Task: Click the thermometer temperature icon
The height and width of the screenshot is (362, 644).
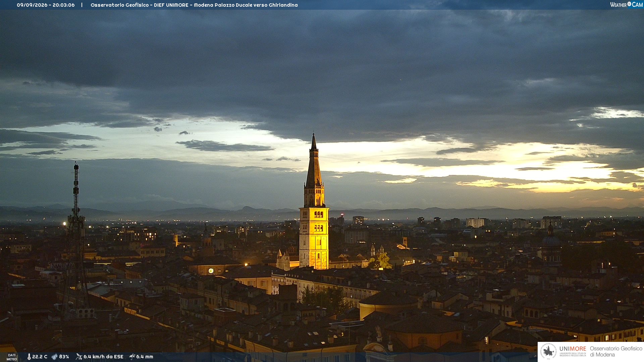Action: click(29, 357)
